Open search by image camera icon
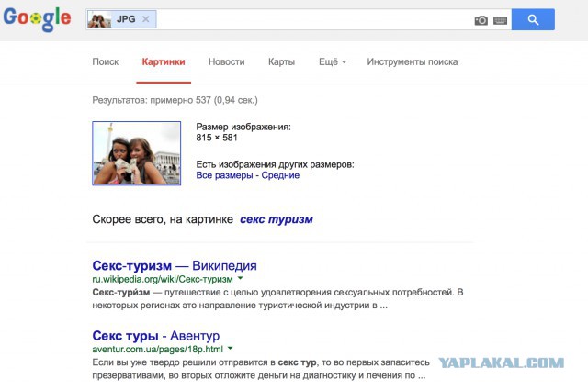 481,20
